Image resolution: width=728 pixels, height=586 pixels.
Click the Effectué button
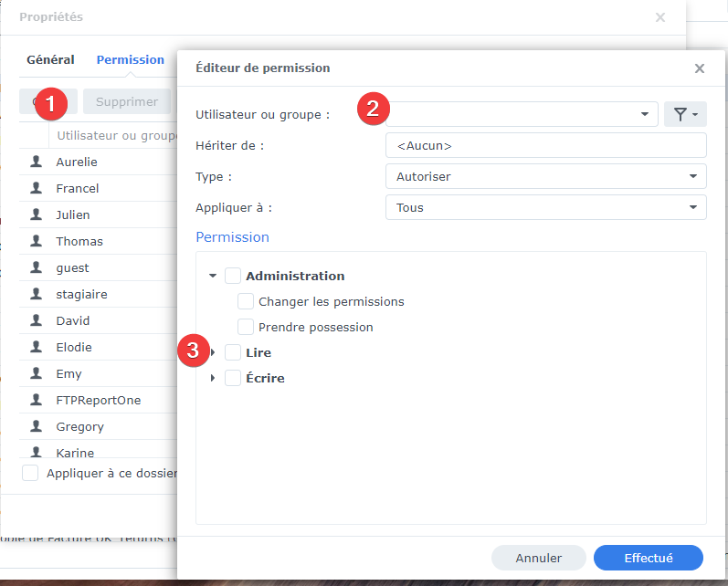[649, 558]
